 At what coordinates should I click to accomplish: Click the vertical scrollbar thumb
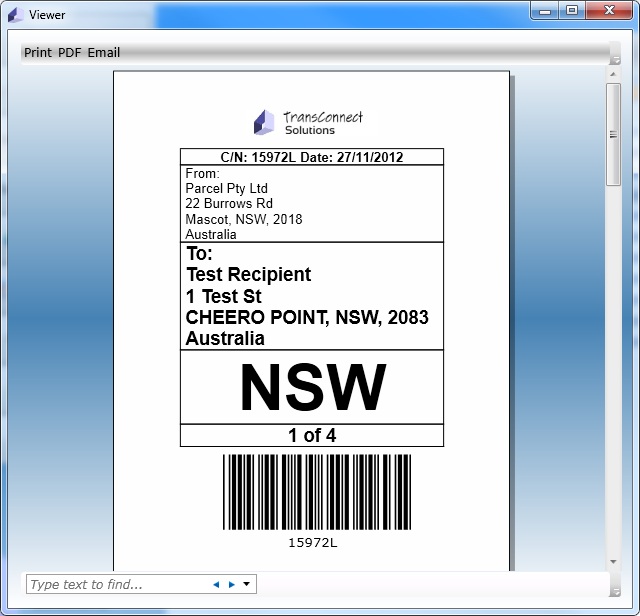613,134
